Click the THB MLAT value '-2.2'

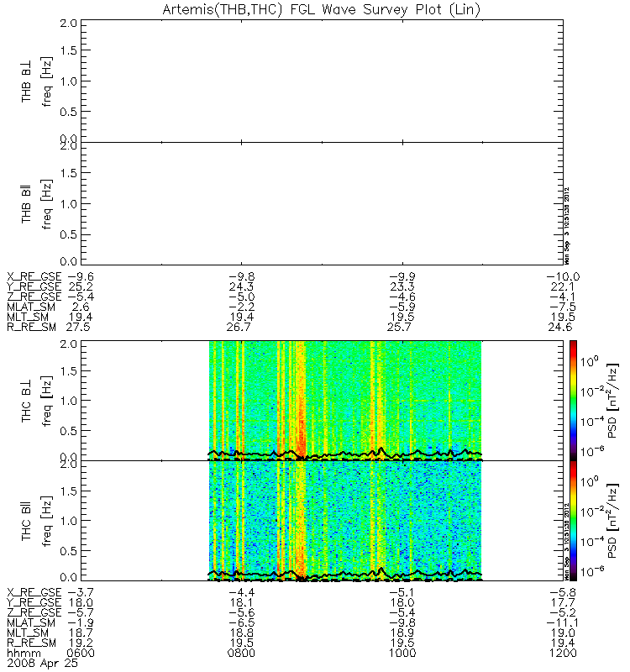(242, 307)
